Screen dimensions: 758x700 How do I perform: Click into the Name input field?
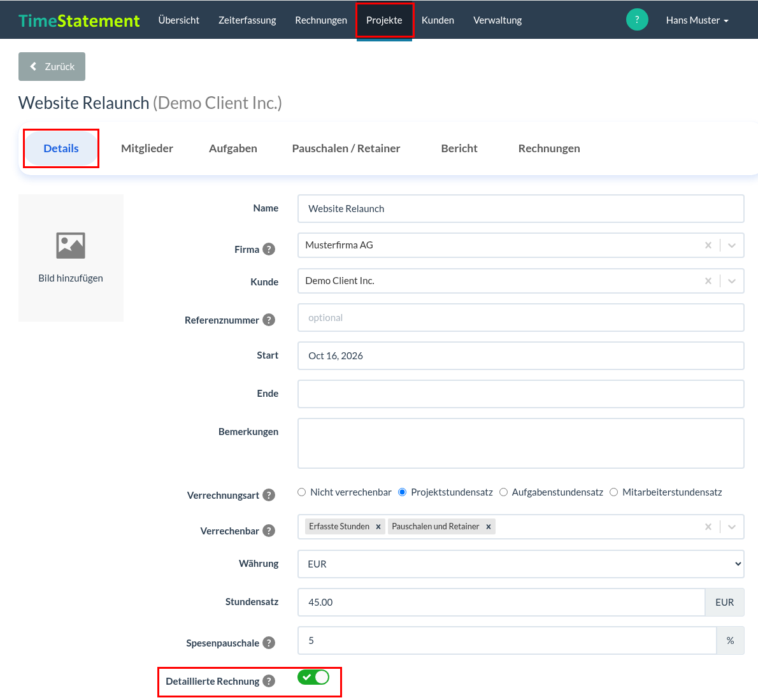point(520,208)
